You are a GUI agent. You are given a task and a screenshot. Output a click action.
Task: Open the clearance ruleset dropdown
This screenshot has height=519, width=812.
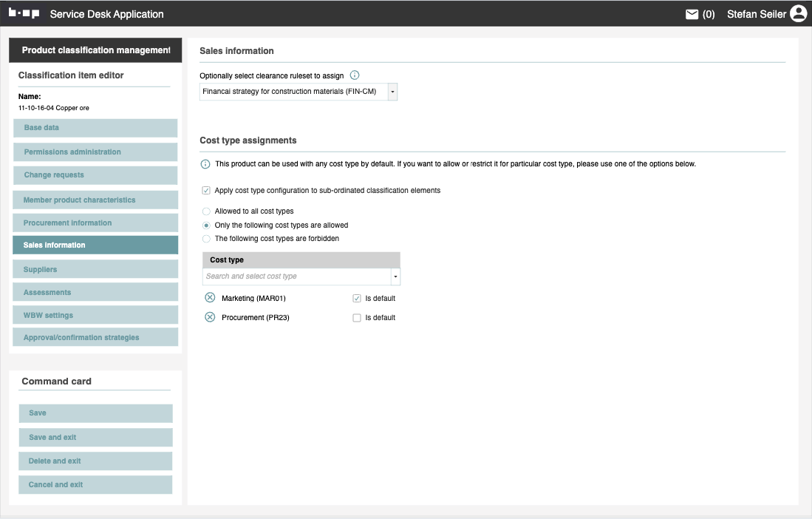tap(392, 92)
